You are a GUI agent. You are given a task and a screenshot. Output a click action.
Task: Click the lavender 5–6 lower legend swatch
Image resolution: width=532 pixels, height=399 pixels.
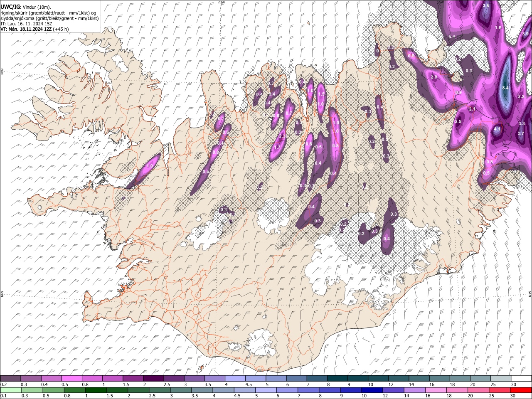click(266, 390)
